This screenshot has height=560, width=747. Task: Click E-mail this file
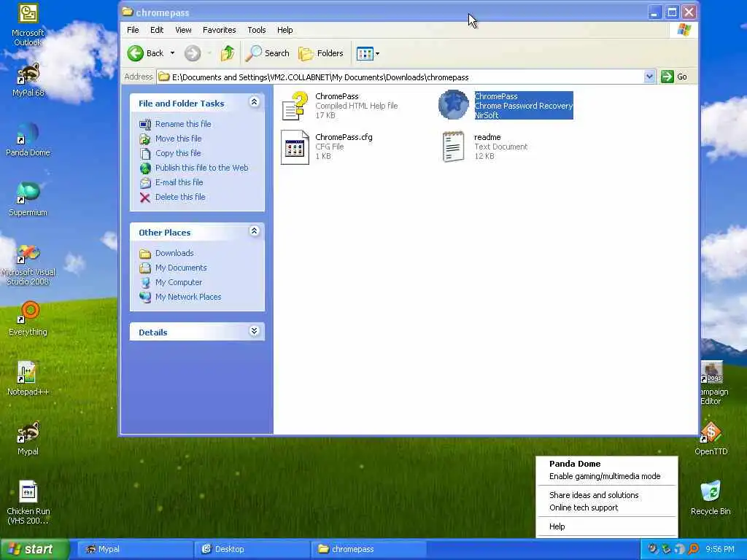(x=179, y=182)
